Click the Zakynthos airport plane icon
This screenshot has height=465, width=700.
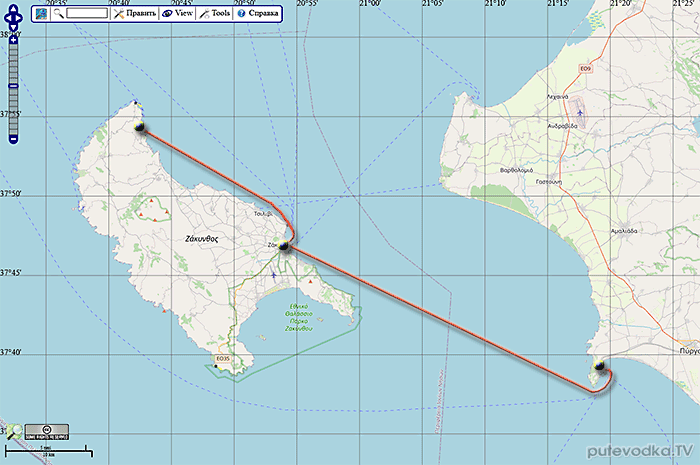tap(273, 275)
